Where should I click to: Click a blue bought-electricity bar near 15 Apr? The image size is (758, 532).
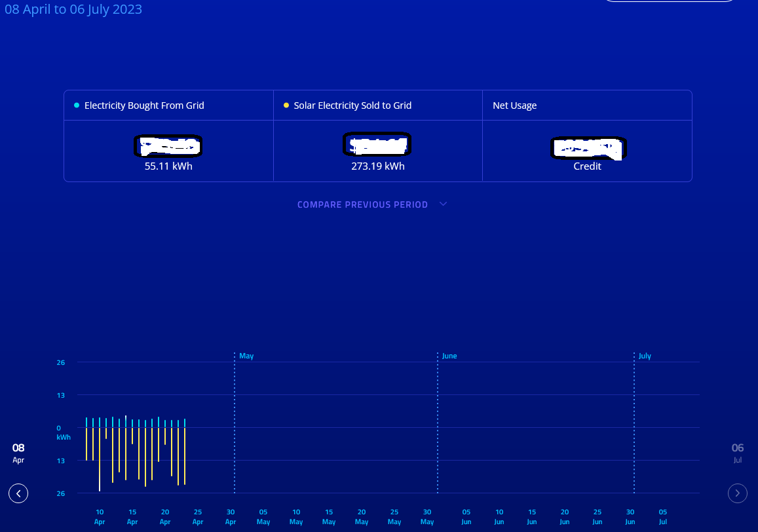[132, 423]
